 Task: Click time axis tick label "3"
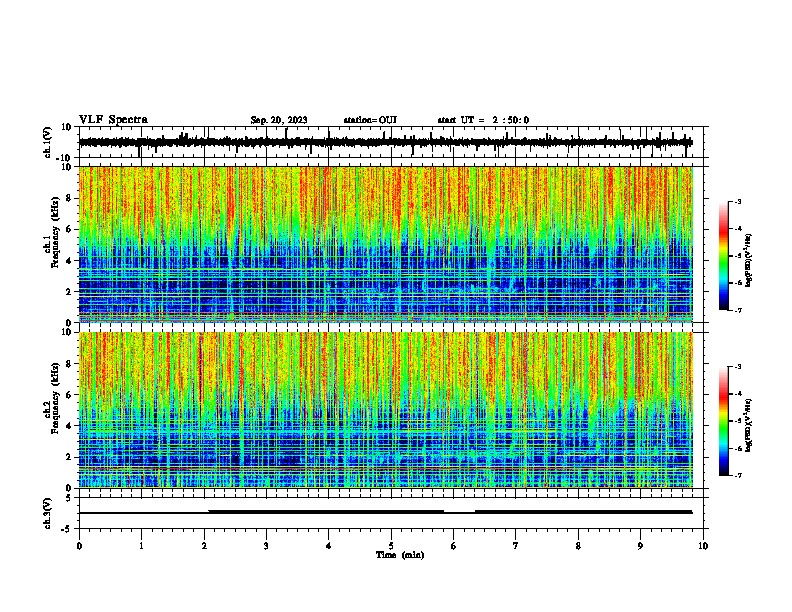coord(266,546)
